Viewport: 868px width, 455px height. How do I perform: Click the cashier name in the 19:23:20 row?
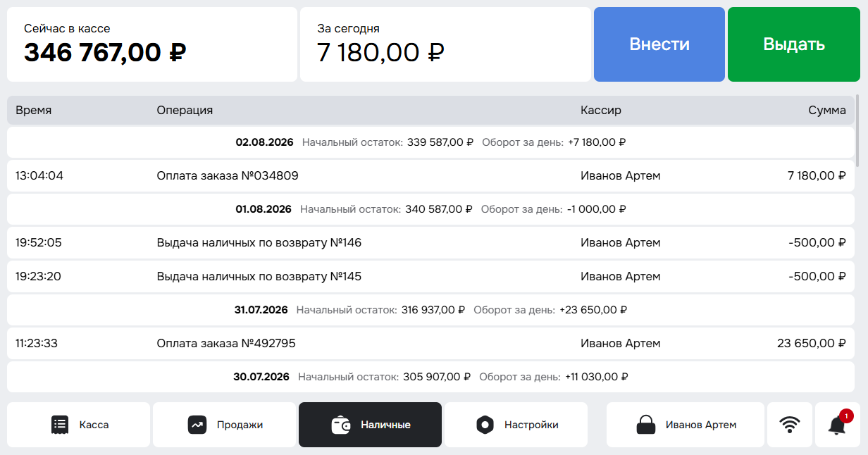(x=621, y=276)
